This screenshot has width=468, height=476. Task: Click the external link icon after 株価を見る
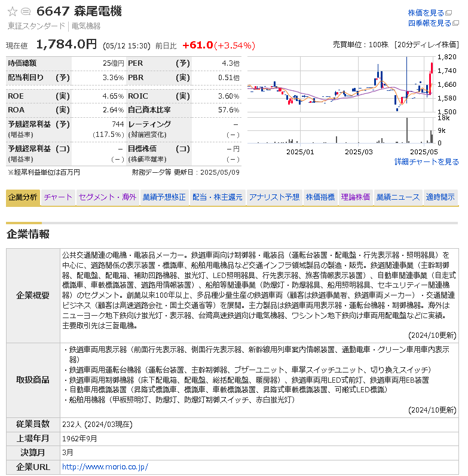tap(456, 13)
